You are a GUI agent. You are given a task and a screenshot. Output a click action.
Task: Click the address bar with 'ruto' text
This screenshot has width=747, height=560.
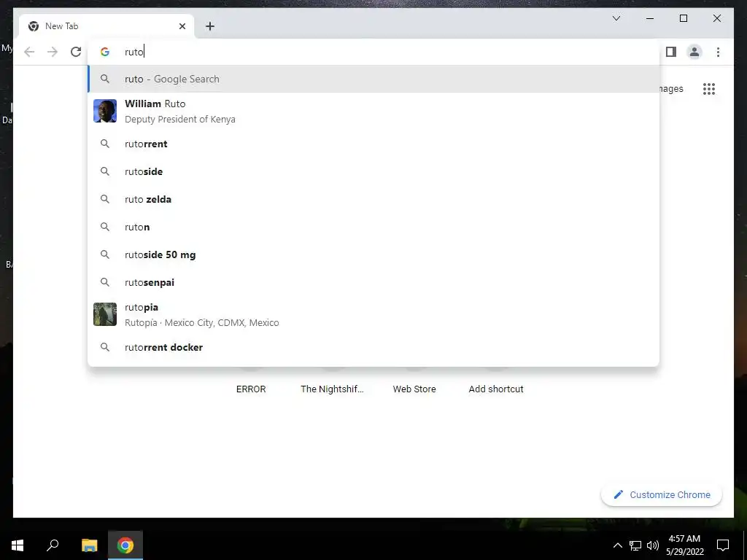[373, 52]
